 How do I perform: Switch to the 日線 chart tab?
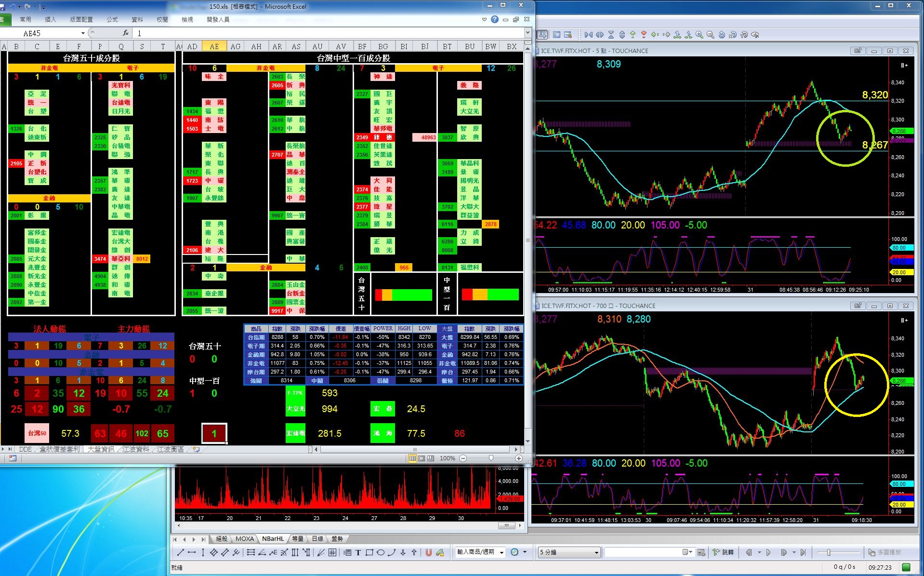(x=317, y=539)
